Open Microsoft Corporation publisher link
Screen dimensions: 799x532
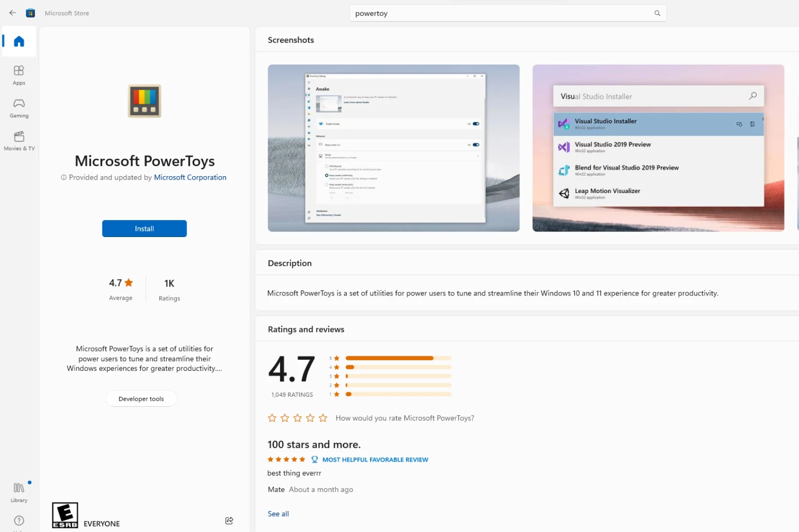pos(190,177)
